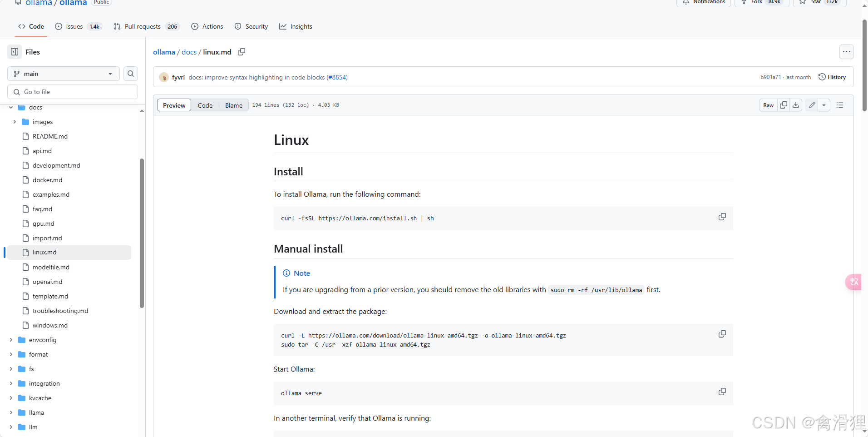Screen dimensions: 868x437
Task: Open openai.md file
Action: coord(47,282)
